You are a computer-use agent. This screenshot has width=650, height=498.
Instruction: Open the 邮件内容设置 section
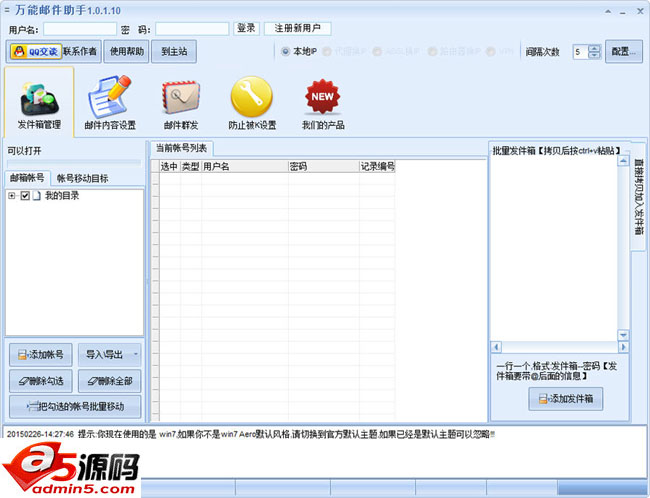110,102
